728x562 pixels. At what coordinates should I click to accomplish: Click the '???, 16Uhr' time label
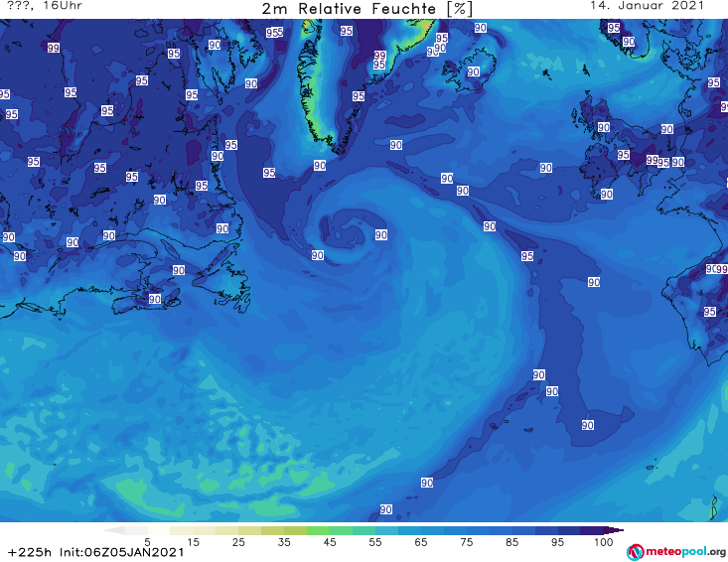[45, 6]
